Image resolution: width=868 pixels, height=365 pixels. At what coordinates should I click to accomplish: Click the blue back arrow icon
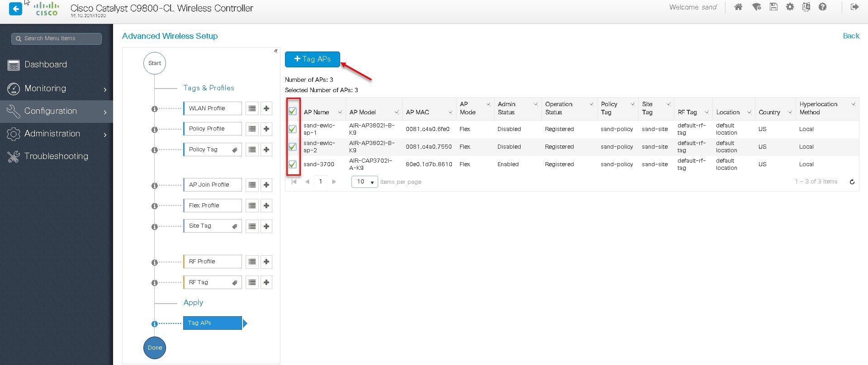click(15, 9)
